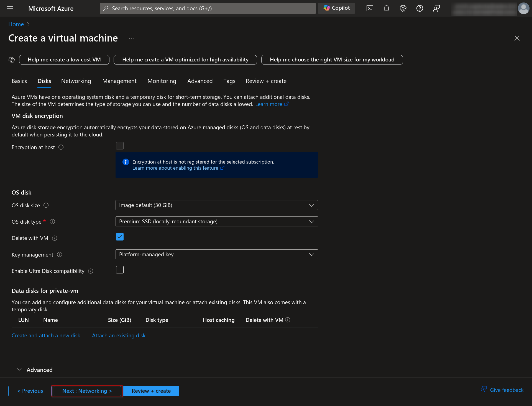Open your account avatar menu
This screenshot has height=406, width=532.
point(523,8)
